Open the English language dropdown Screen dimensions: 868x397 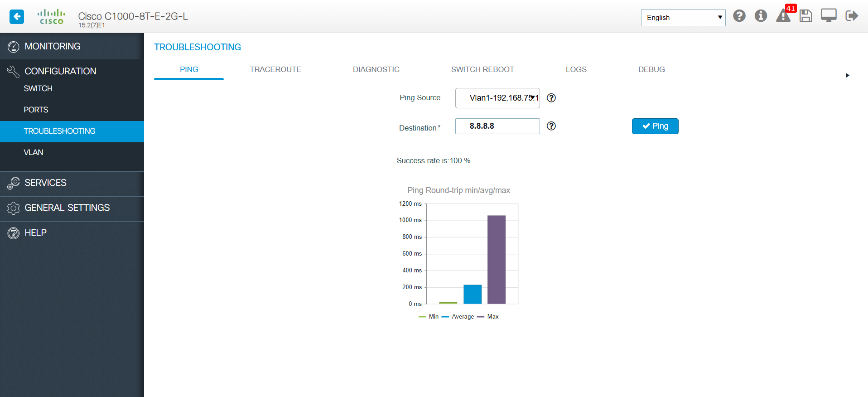[683, 18]
